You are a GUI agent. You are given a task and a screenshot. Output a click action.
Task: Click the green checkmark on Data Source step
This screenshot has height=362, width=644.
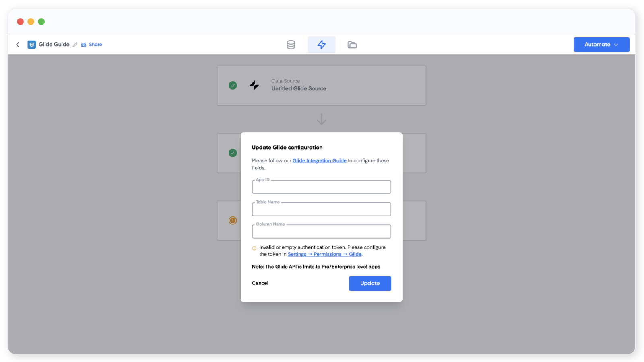[233, 85]
